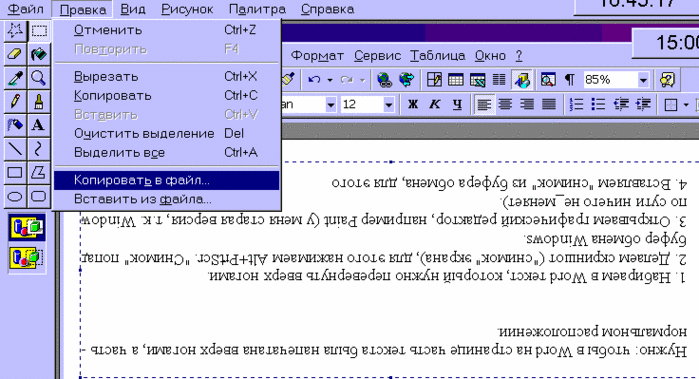
Task: Click Word's bulleted list icon
Action: coord(598,104)
